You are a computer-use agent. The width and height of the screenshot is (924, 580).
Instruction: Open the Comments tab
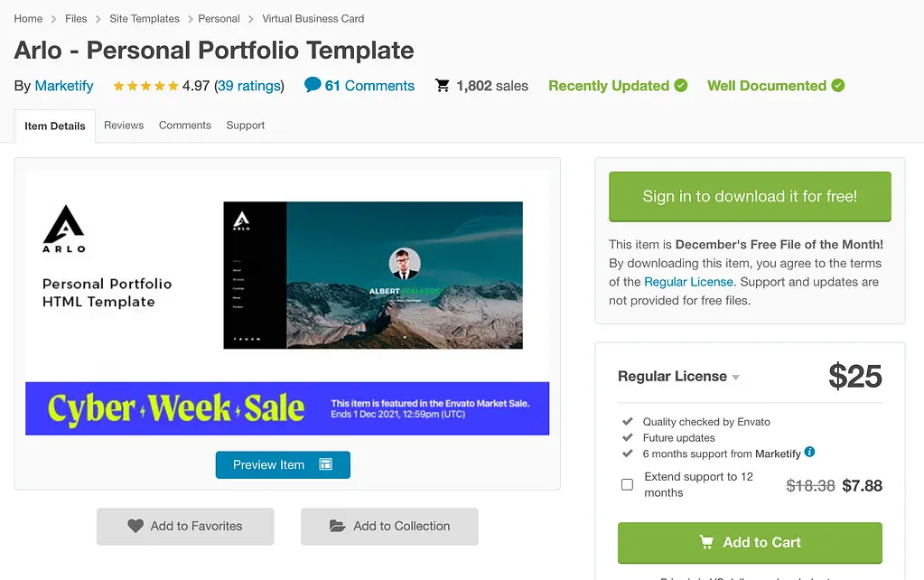pyautogui.click(x=185, y=126)
